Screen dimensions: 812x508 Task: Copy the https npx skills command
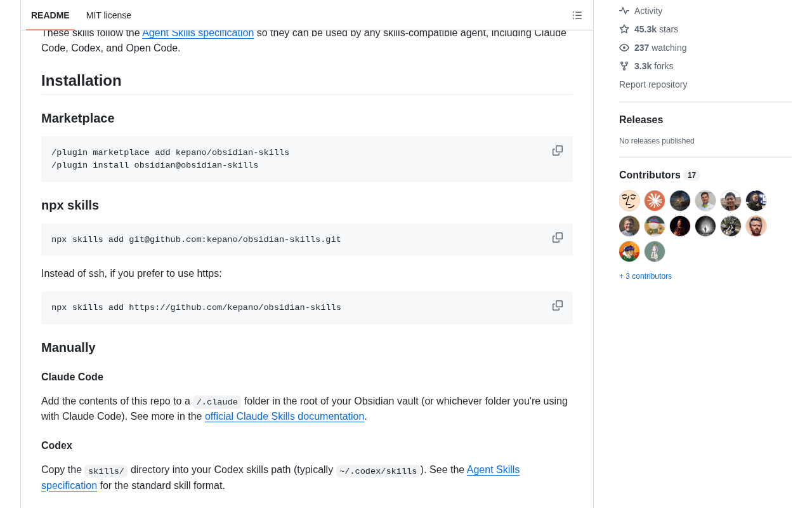(558, 305)
